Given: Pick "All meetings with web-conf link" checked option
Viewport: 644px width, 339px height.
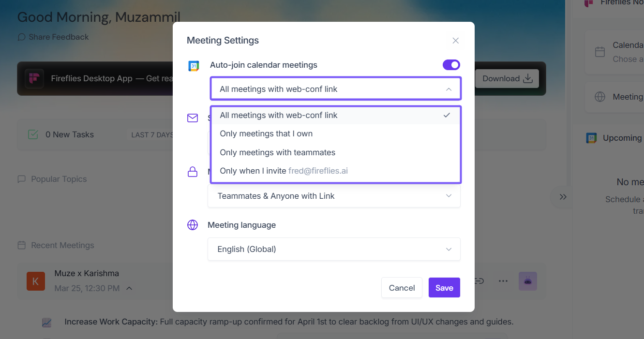Looking at the screenshot, I should point(279,115).
